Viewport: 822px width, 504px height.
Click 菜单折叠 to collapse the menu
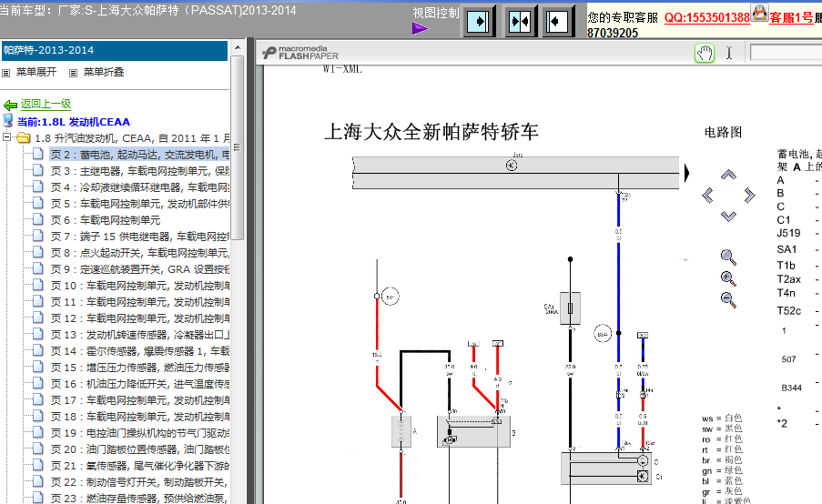[x=104, y=72]
